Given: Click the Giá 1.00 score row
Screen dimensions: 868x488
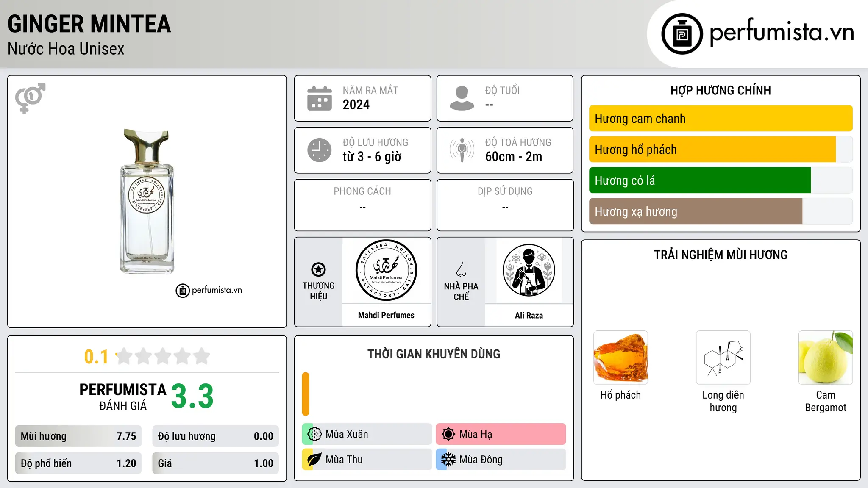Looking at the screenshot, I should pyautogui.click(x=216, y=463).
